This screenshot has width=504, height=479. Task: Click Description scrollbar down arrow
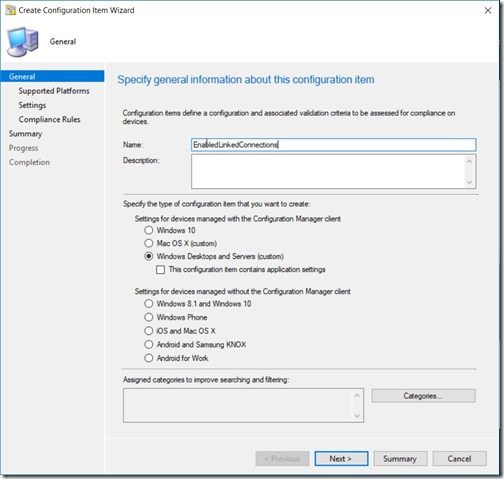tap(470, 182)
